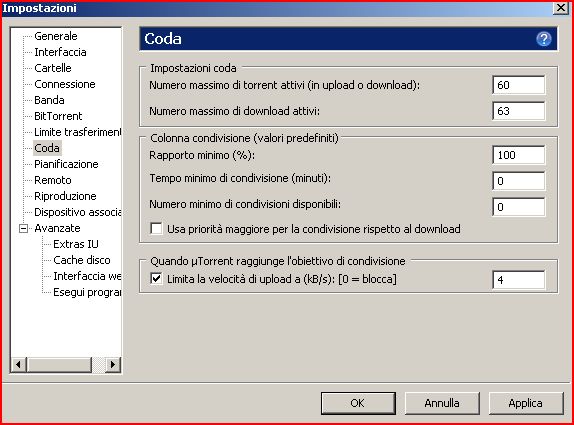Viewport: 574px width, 425px height.
Task: Uncheck Limita la velocità di upload
Action: point(156,279)
